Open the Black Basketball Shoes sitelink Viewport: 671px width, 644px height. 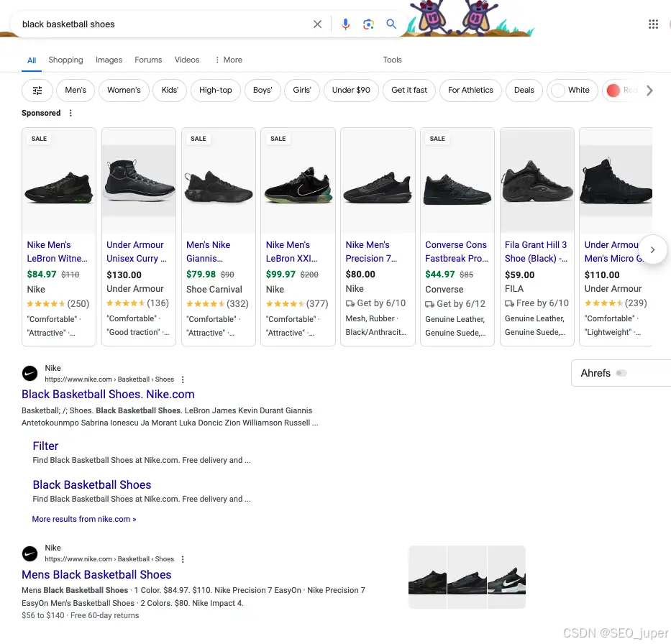tap(92, 485)
